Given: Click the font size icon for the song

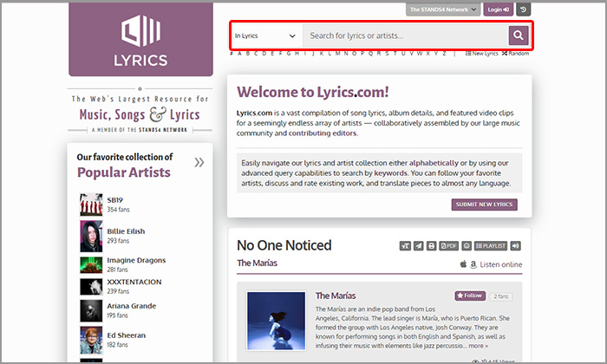Looking at the screenshot, I should (405, 246).
